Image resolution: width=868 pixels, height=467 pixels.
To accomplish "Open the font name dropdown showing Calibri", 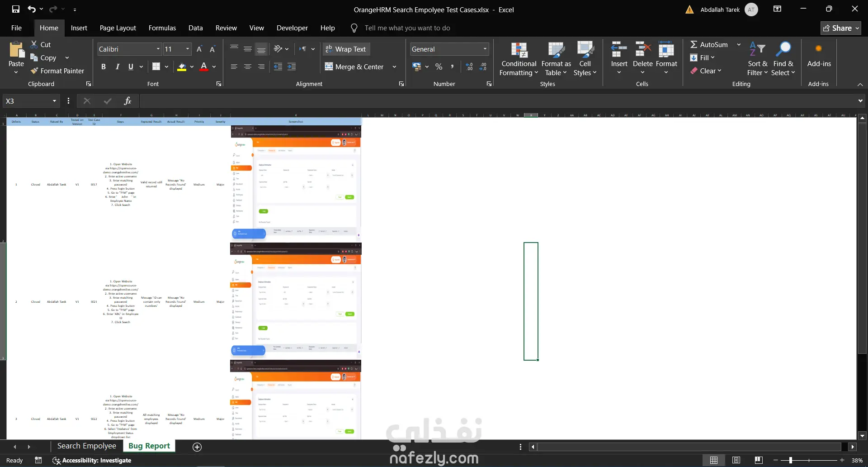I will (x=158, y=49).
